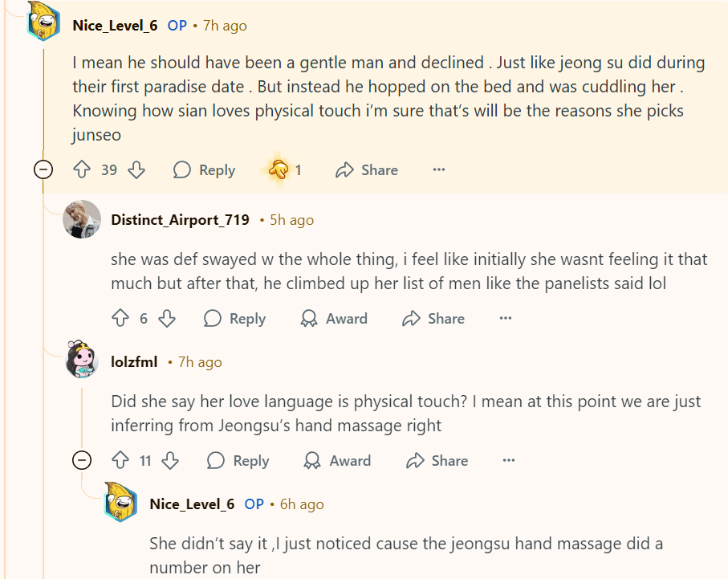Screen dimensions: 728x579
Task: Open more options on lolzfml's comment
Action: [508, 460]
